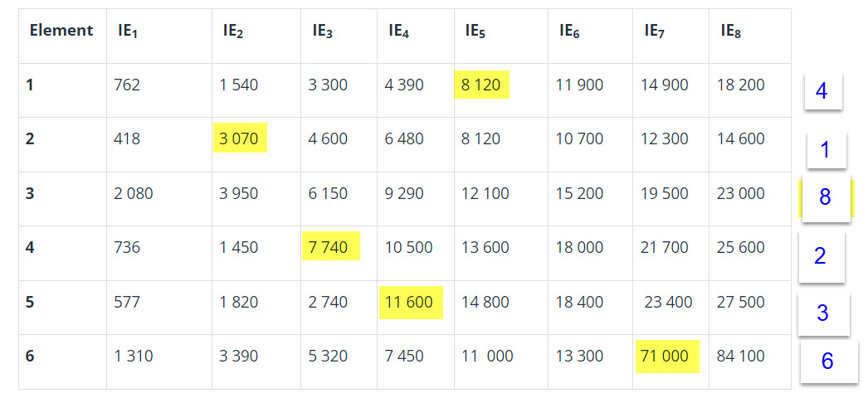Select cell 84 100 in row 6
The image size is (868, 398).
[741, 357]
